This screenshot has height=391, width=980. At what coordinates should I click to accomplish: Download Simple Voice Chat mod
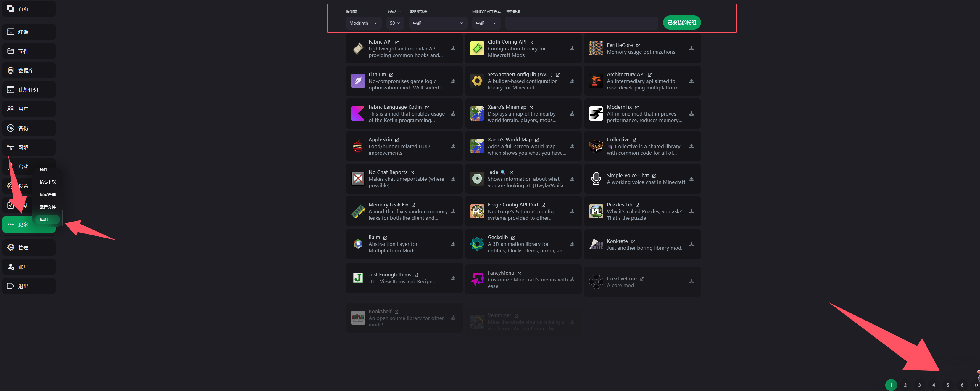691,179
